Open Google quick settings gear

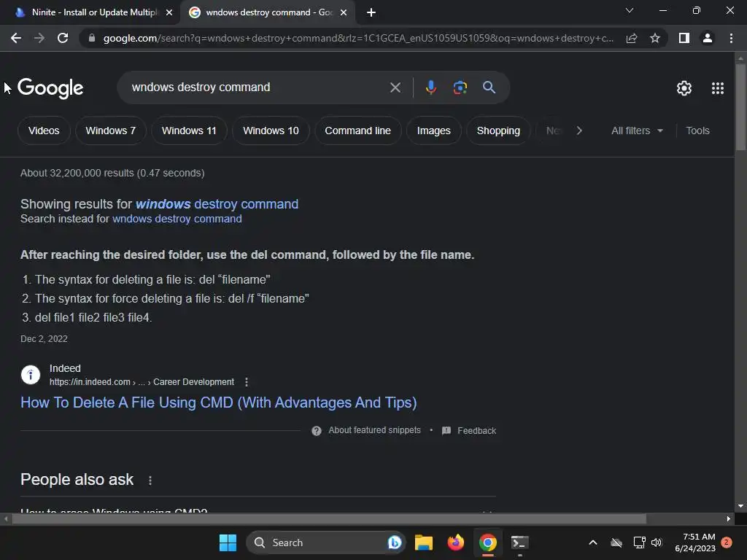click(684, 88)
